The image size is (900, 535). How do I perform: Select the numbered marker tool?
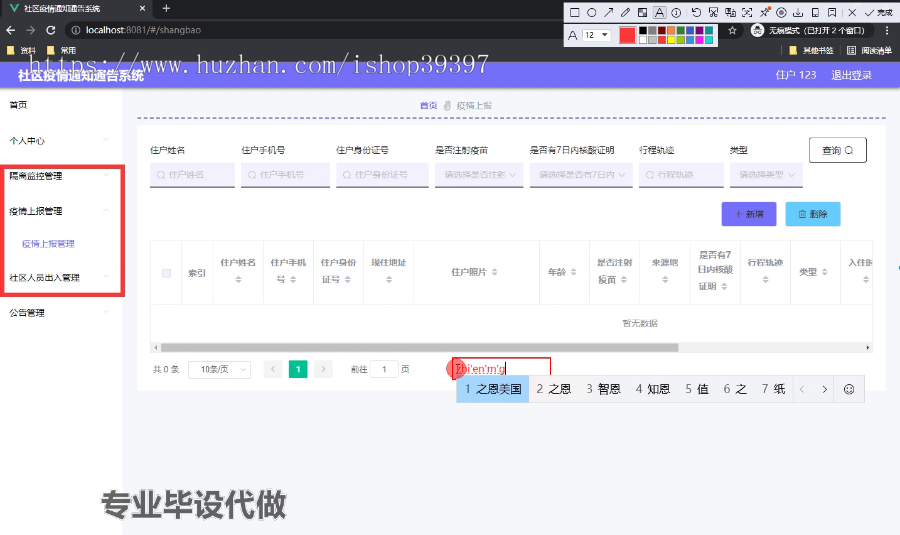676,12
